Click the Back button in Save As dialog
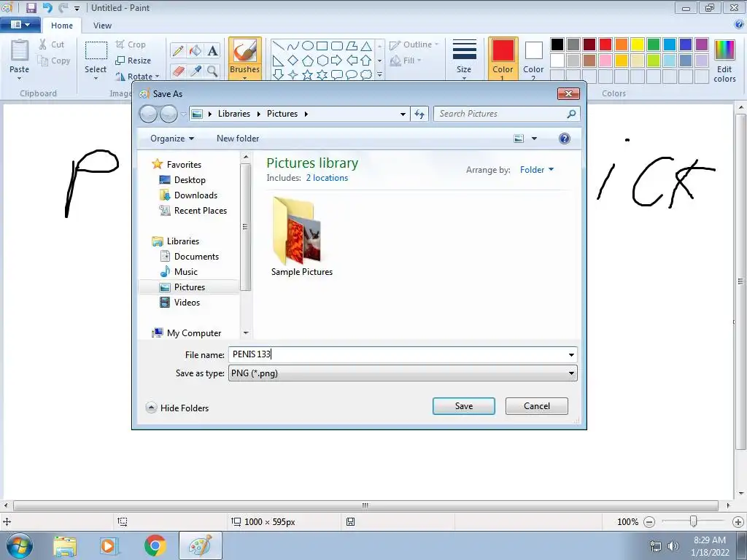Image resolution: width=747 pixels, height=560 pixels. 148,114
